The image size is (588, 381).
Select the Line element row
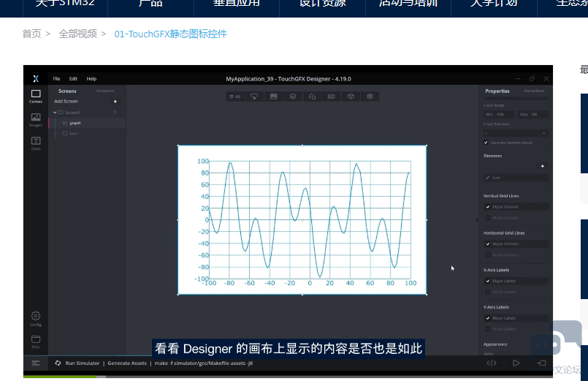[516, 178]
